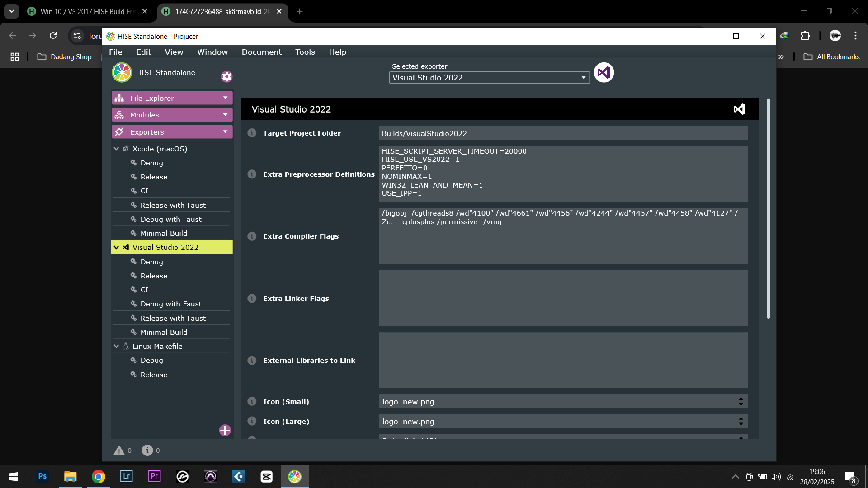
Task: Click the HISE Standalone project logo
Action: point(122,73)
